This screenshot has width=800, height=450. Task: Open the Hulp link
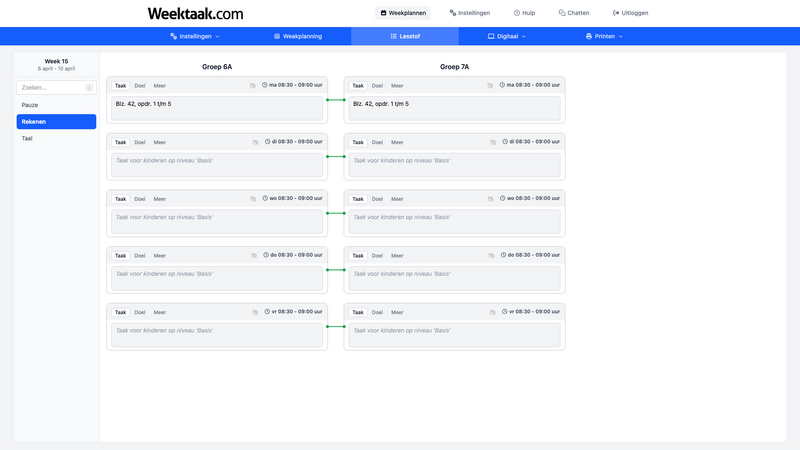coord(524,13)
